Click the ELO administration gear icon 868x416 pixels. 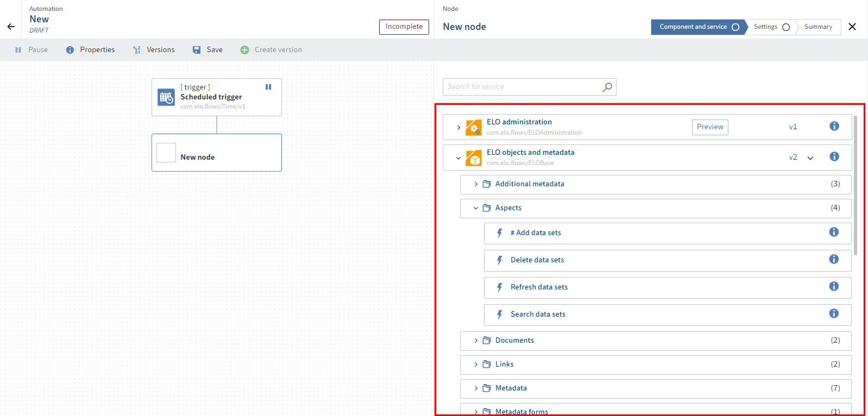pos(474,128)
